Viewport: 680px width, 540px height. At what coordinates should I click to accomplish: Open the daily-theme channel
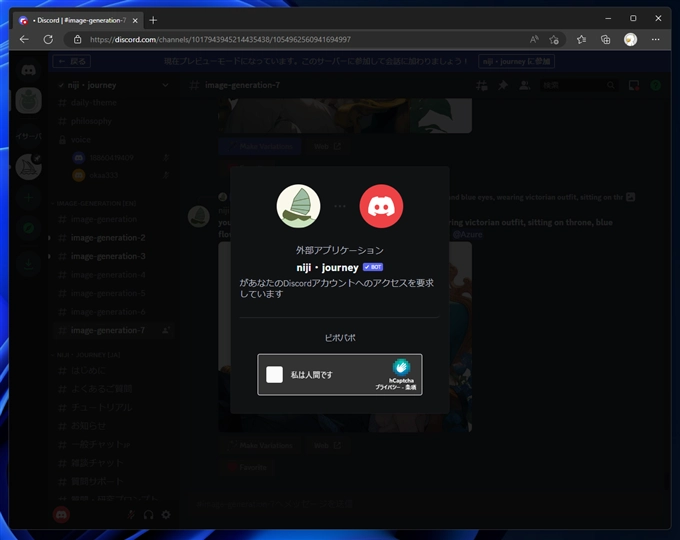(x=94, y=103)
